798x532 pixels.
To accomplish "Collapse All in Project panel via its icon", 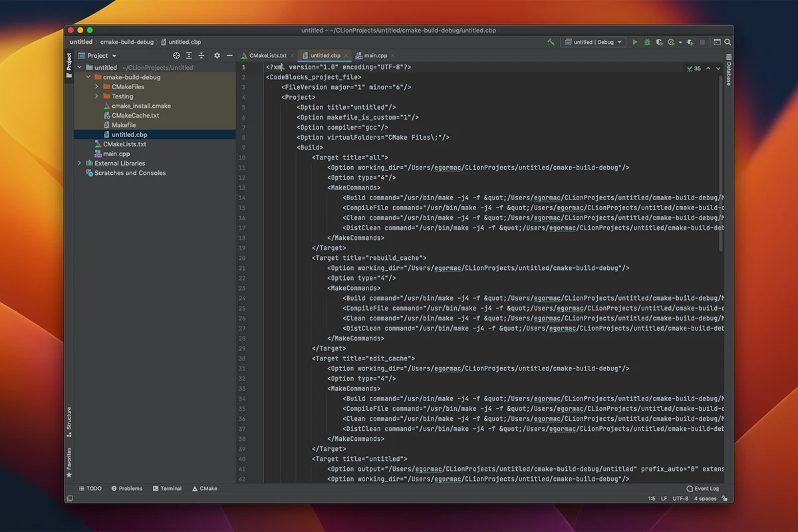I will pos(201,56).
